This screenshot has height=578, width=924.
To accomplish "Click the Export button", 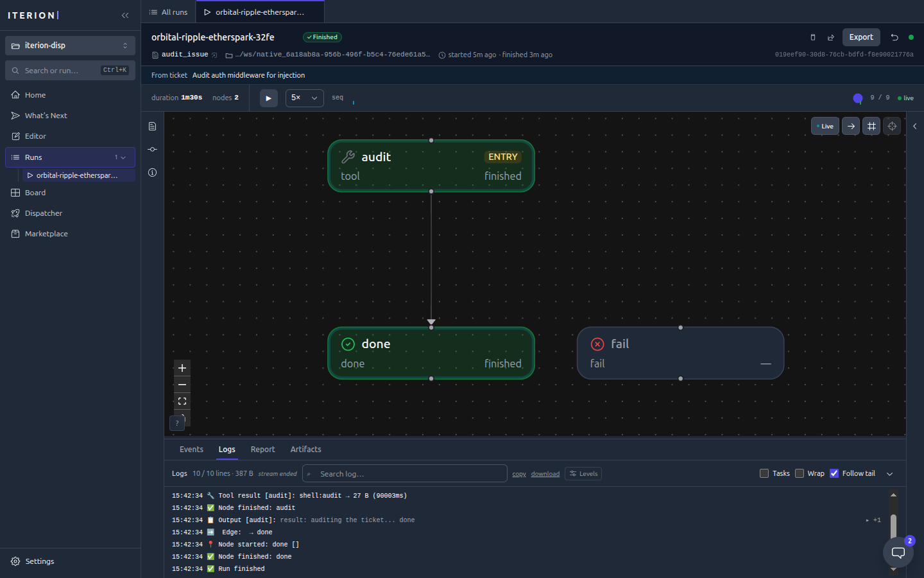I will 861,37.
